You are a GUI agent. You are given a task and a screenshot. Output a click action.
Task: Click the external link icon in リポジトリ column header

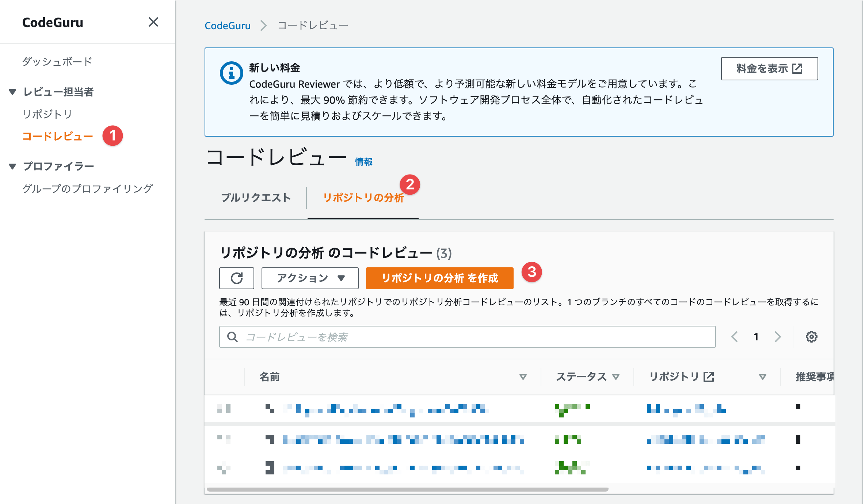(709, 377)
